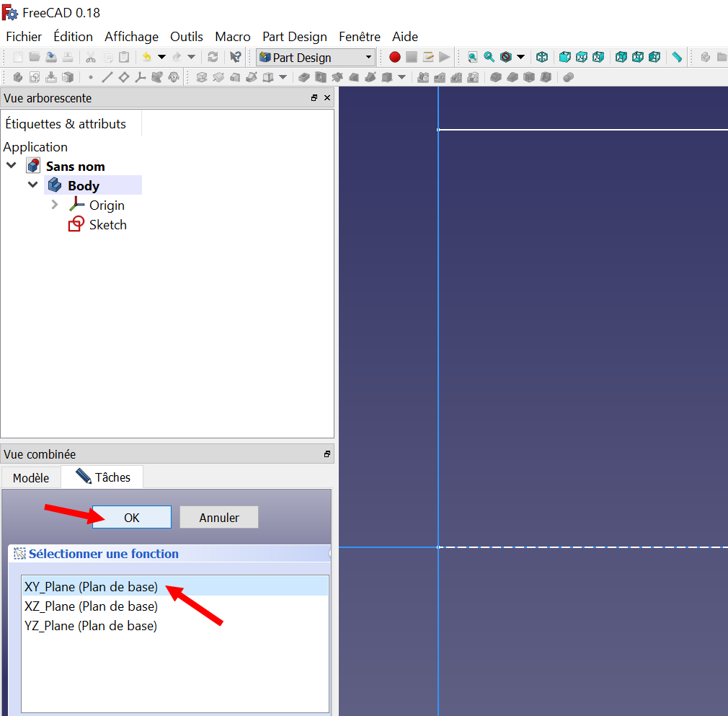This screenshot has width=728, height=716.
Task: Click the Annuler button
Action: pos(219,517)
